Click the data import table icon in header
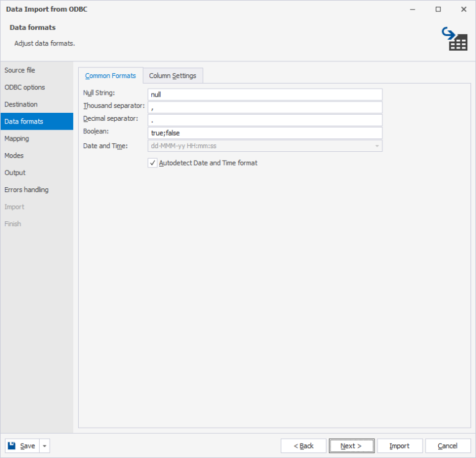The image size is (476, 458). point(454,39)
